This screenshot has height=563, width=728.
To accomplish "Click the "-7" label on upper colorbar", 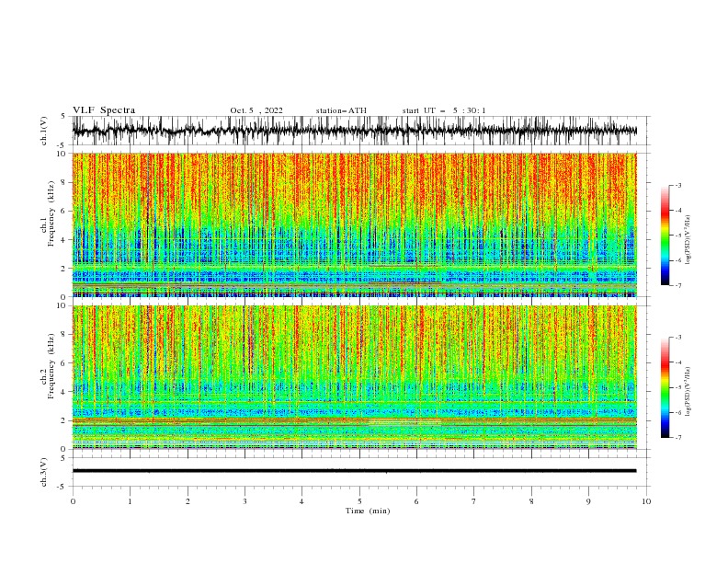I will pyautogui.click(x=678, y=285).
